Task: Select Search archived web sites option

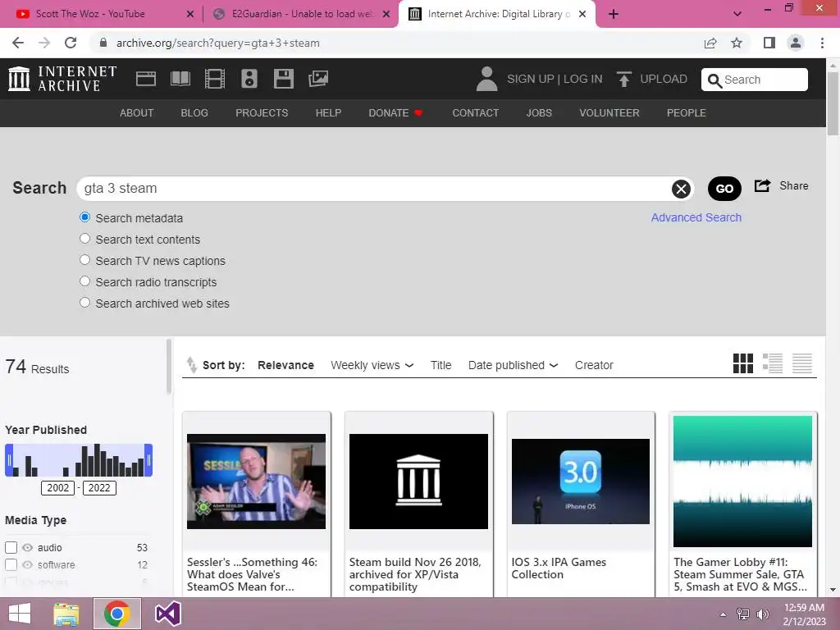Action: tap(84, 303)
